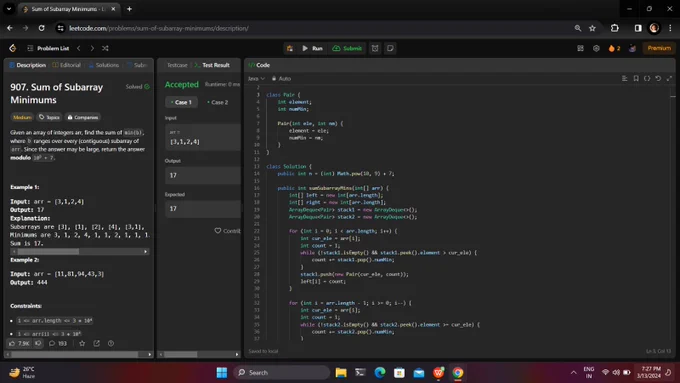The height and width of the screenshot is (383, 680).
Task: Open Windows Start menu
Action: (x=222, y=373)
